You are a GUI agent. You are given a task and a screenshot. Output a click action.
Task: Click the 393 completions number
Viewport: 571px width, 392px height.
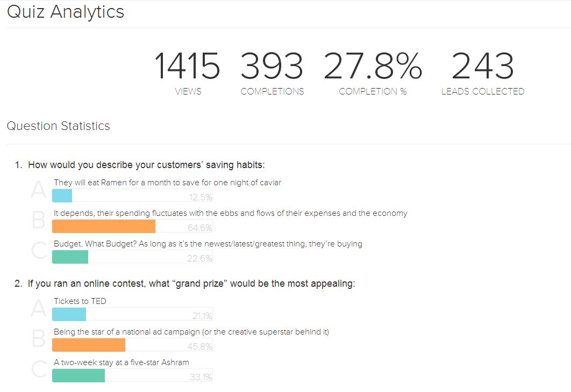point(272,66)
